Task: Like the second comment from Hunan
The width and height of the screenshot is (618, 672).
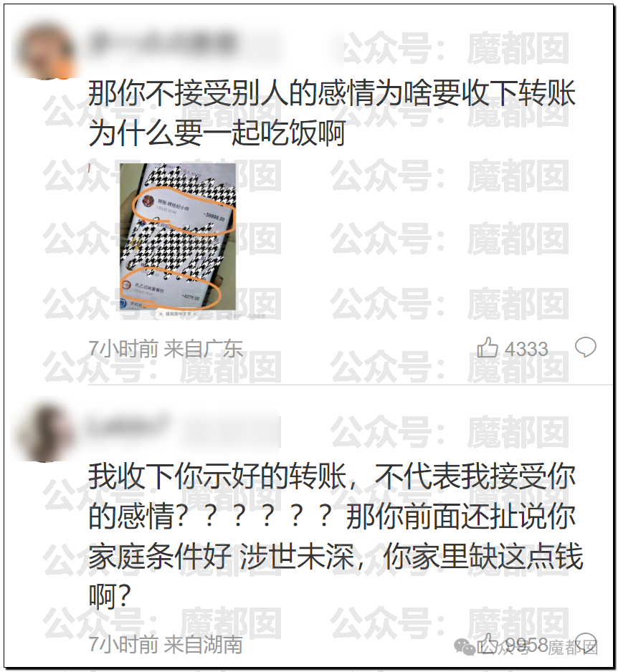Action: pos(487,644)
